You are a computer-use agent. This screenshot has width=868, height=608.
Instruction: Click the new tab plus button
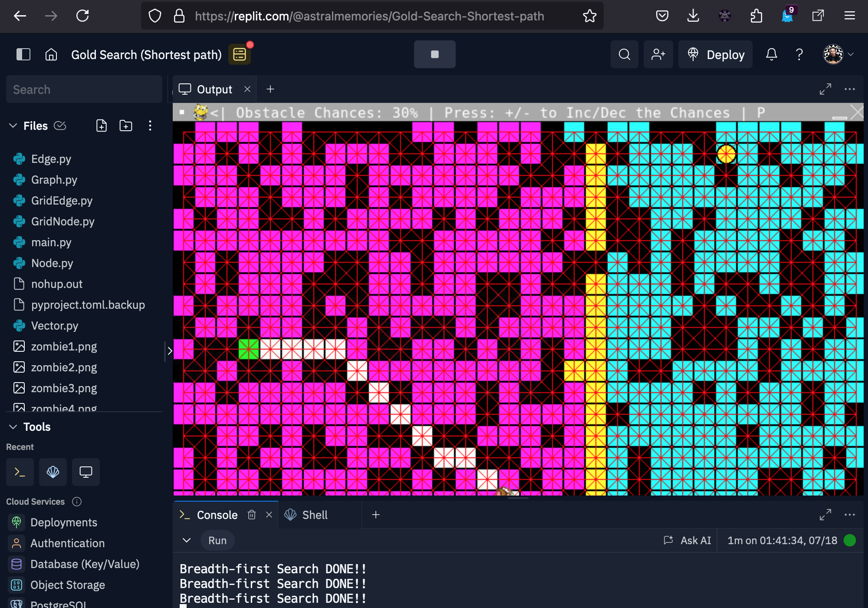click(270, 89)
